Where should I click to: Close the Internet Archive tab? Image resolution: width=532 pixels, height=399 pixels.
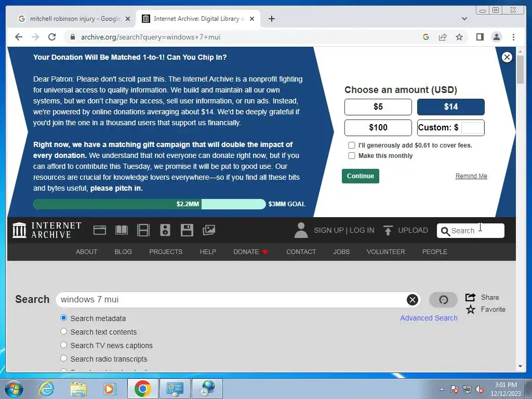[x=252, y=19]
